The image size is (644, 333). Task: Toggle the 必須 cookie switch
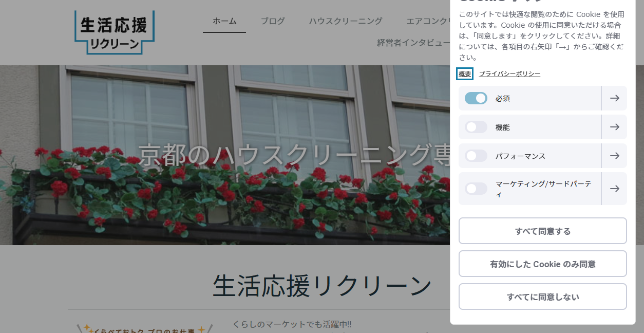(x=476, y=98)
